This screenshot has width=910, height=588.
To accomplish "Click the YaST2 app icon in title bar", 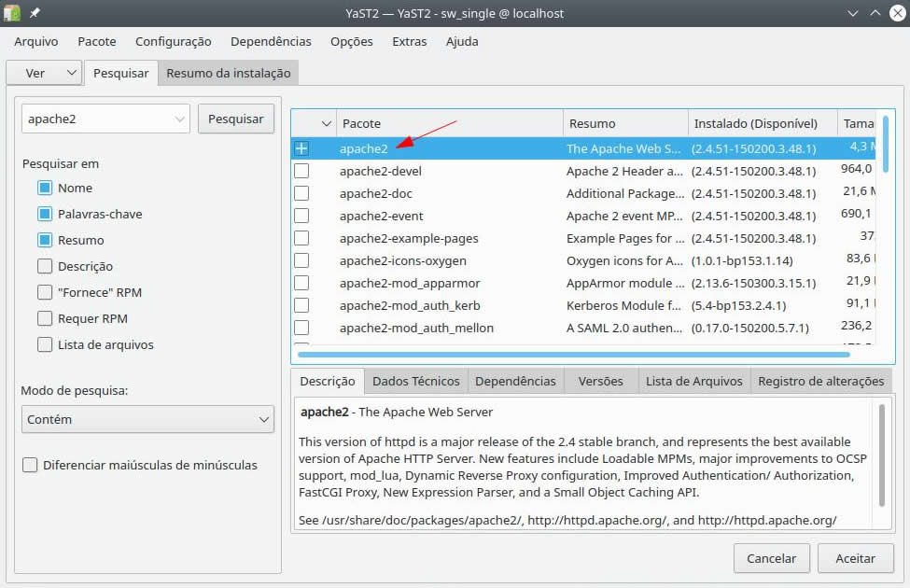I will click(12, 14).
